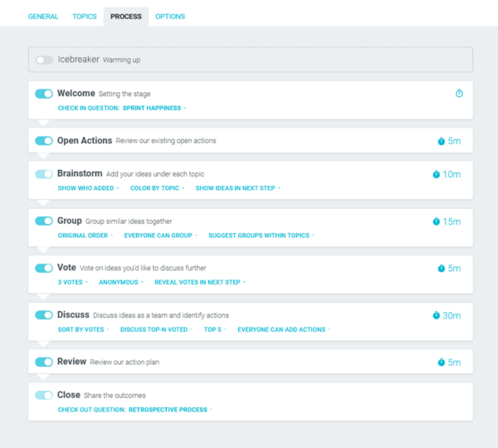
Task: Disable the Welcome step toggle
Action: [44, 94]
